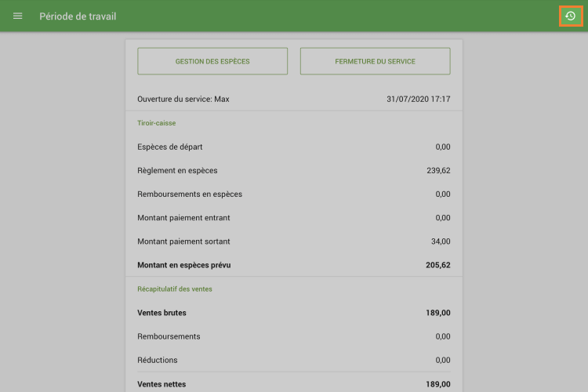Click the Tiroir-caisse section header
Image resolution: width=588 pixels, height=392 pixels.
point(156,123)
